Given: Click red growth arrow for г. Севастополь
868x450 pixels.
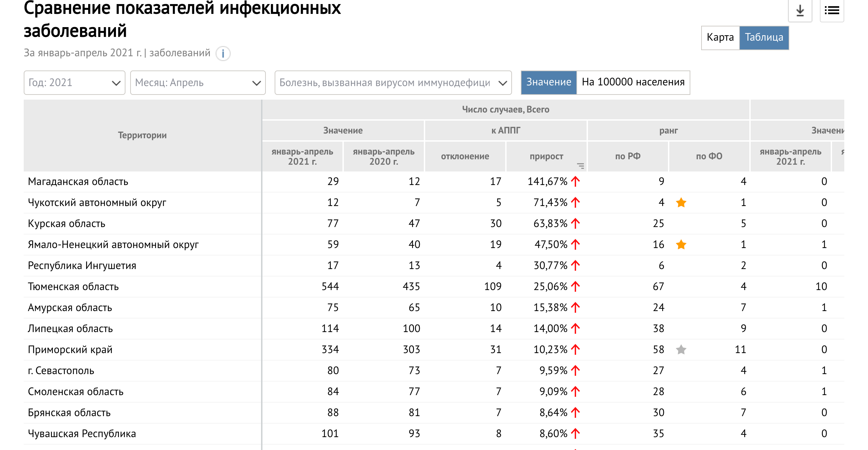Looking at the screenshot, I should [575, 371].
